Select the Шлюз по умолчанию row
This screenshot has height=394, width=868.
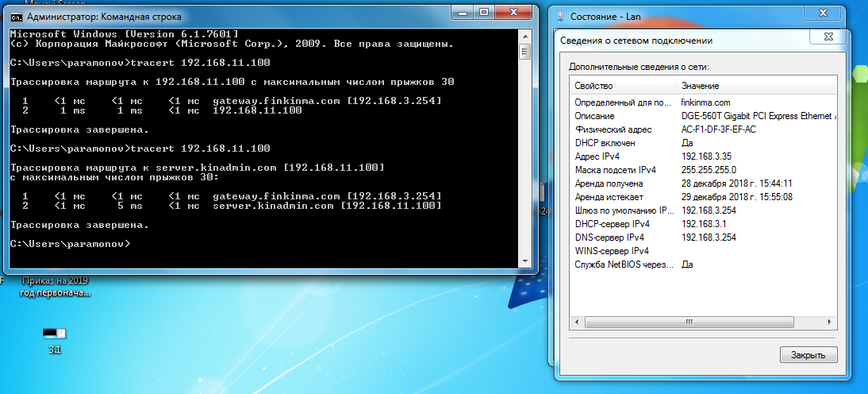click(x=703, y=211)
